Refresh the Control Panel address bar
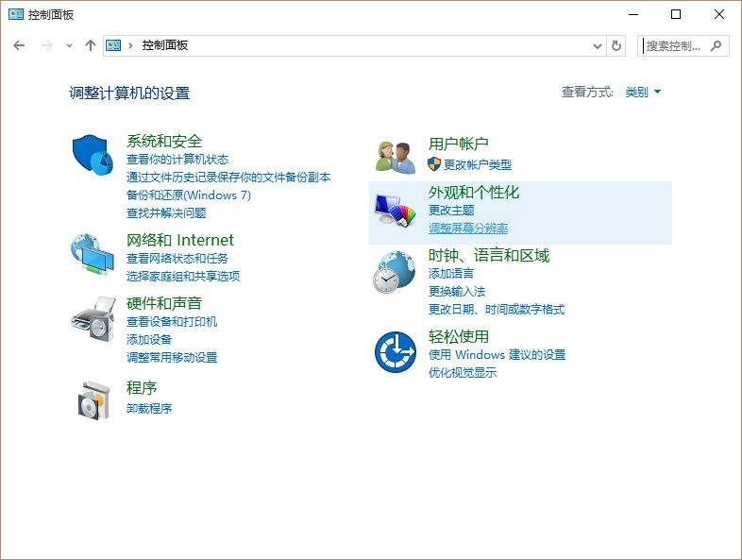This screenshot has height=560, width=742. [x=617, y=45]
